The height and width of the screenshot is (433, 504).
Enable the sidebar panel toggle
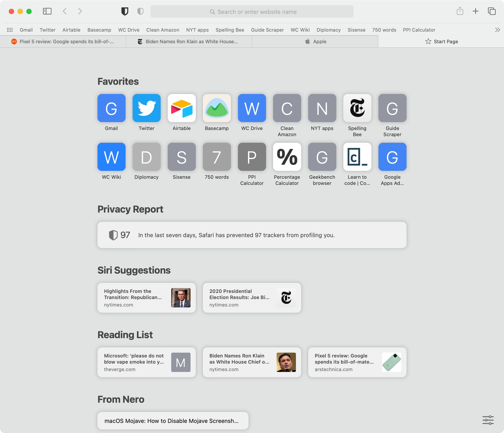47,12
